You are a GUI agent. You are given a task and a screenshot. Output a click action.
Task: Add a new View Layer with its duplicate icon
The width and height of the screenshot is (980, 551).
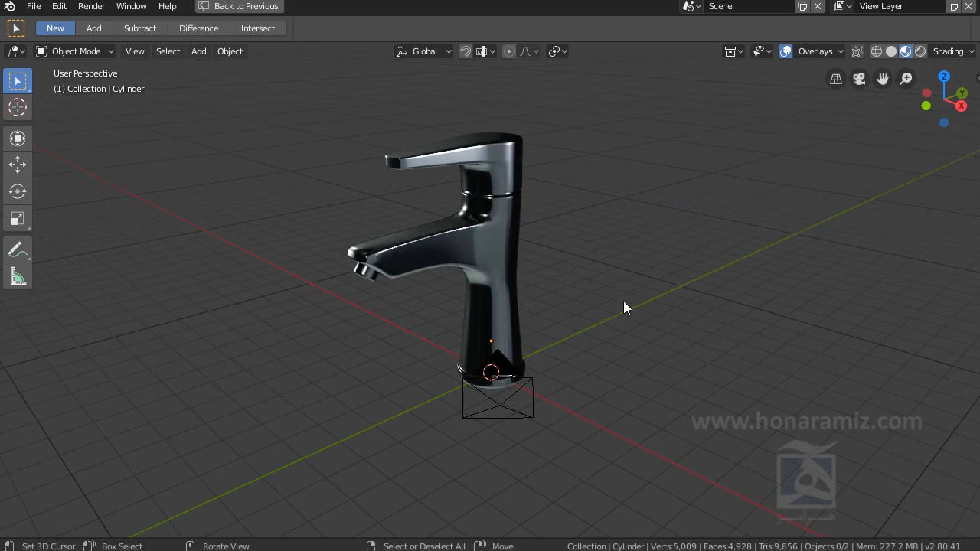tap(953, 6)
